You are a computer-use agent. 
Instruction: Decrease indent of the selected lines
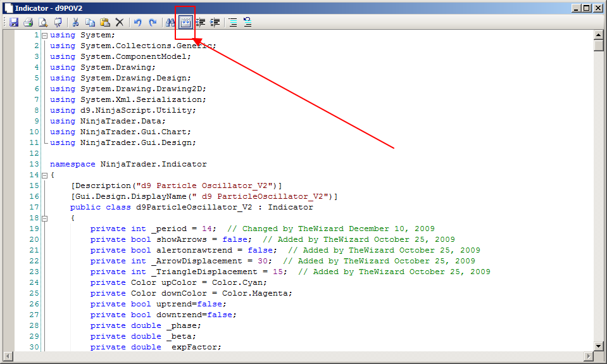pyautogui.click(x=200, y=22)
